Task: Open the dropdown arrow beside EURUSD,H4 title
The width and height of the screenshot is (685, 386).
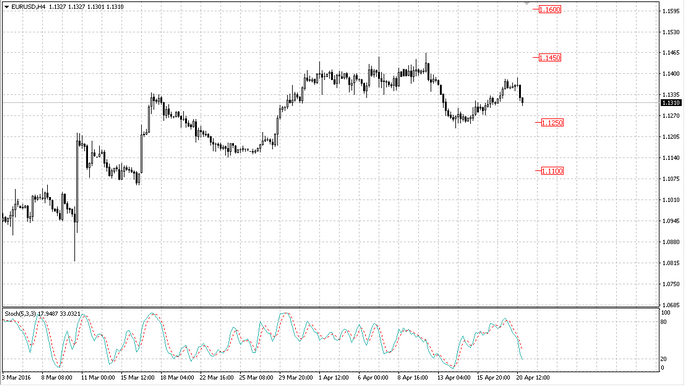Action: 6,7
